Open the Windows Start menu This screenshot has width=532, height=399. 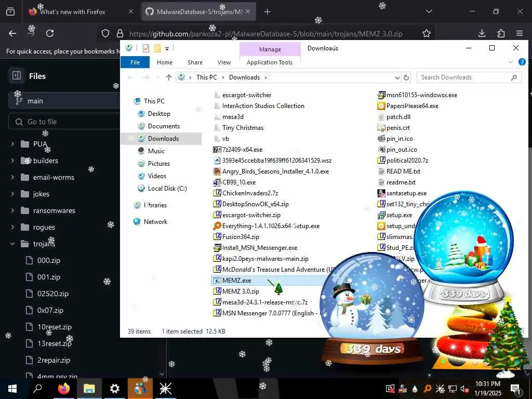[12, 389]
